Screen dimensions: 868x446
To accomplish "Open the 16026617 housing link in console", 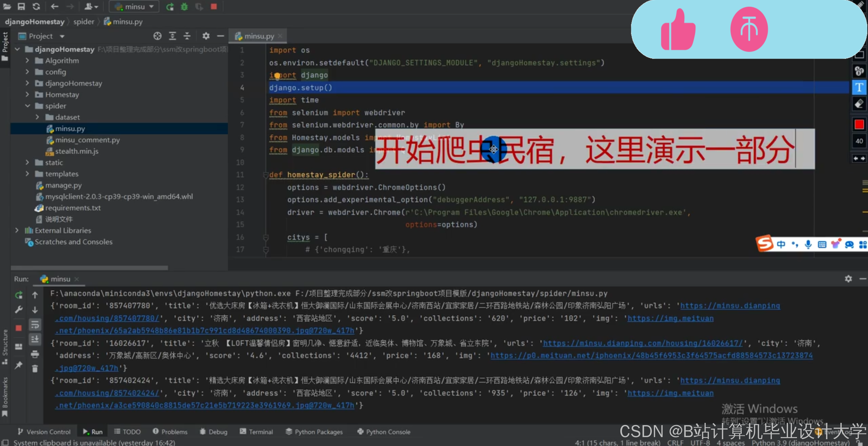I will coord(643,343).
